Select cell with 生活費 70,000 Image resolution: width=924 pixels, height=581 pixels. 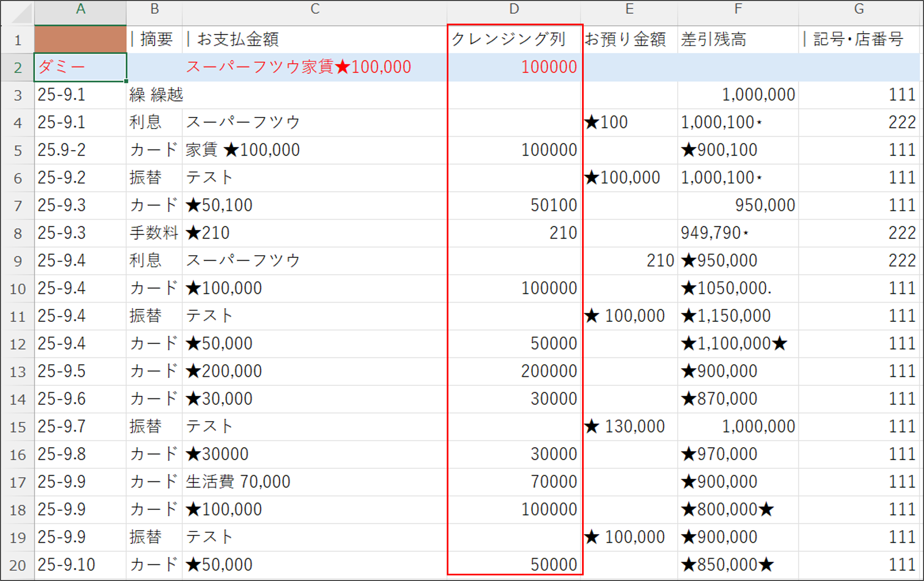314,482
